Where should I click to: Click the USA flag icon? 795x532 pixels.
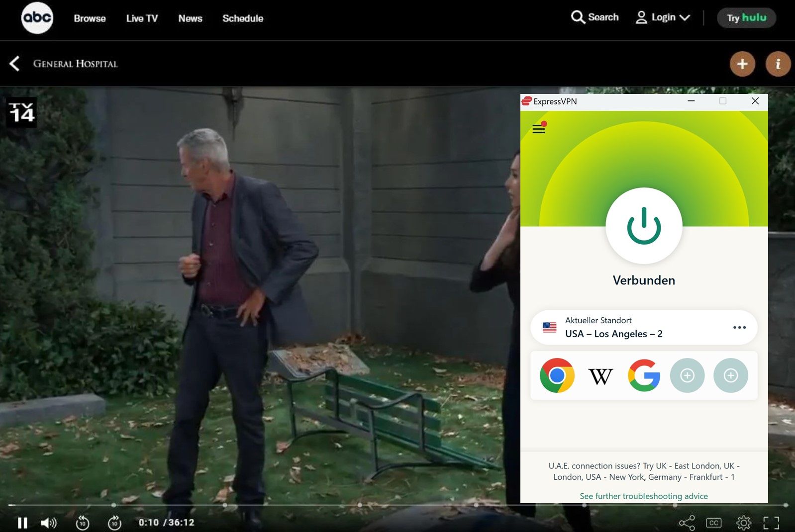(549, 328)
